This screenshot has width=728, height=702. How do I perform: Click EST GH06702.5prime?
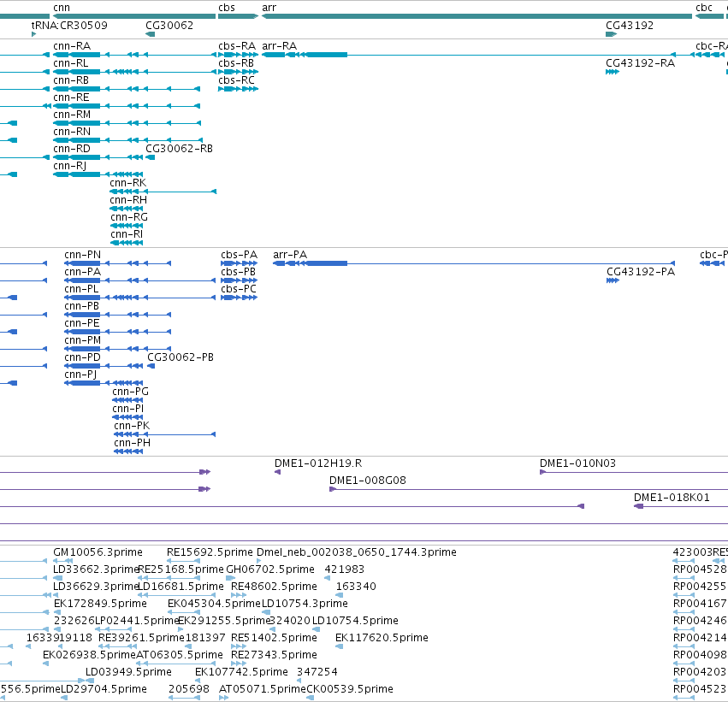[x=270, y=569]
